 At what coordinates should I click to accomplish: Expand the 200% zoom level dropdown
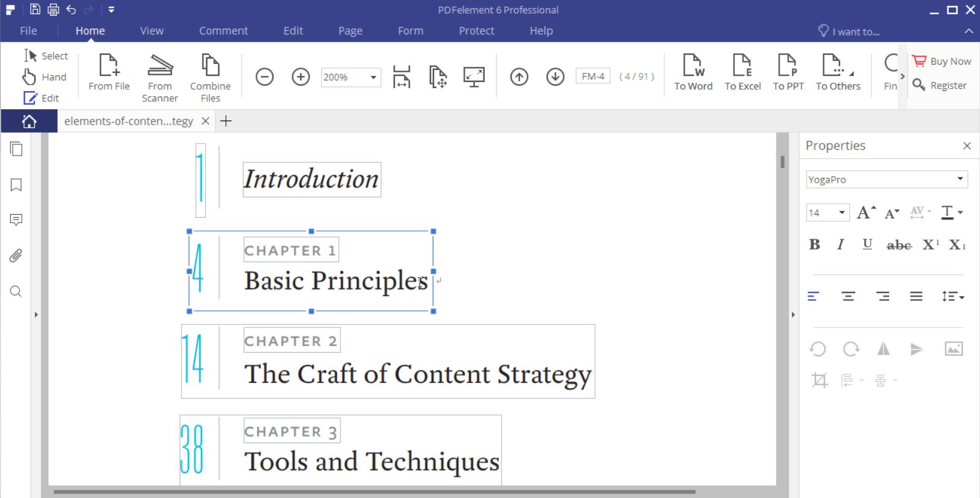pyautogui.click(x=373, y=77)
